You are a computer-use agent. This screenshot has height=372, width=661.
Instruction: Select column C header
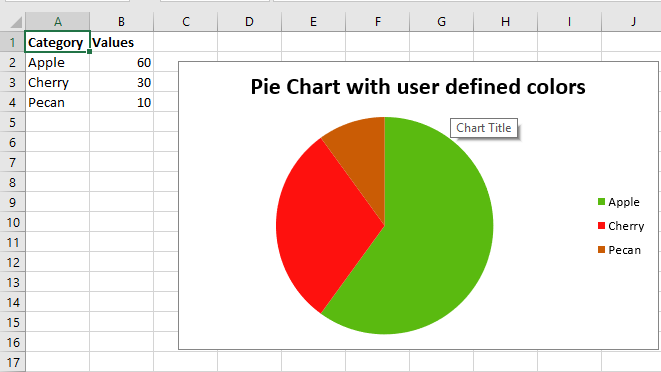click(x=185, y=22)
